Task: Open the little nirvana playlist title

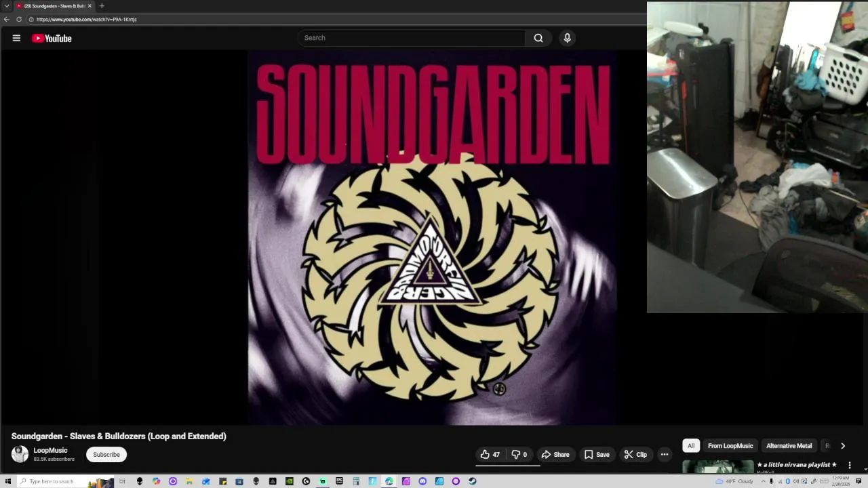Action: coord(797,465)
